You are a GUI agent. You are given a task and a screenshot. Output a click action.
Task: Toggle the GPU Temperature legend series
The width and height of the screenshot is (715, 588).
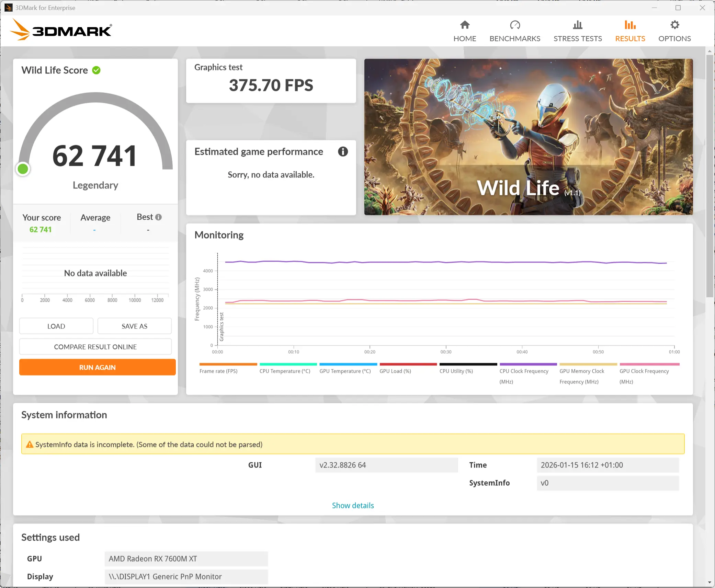(345, 371)
